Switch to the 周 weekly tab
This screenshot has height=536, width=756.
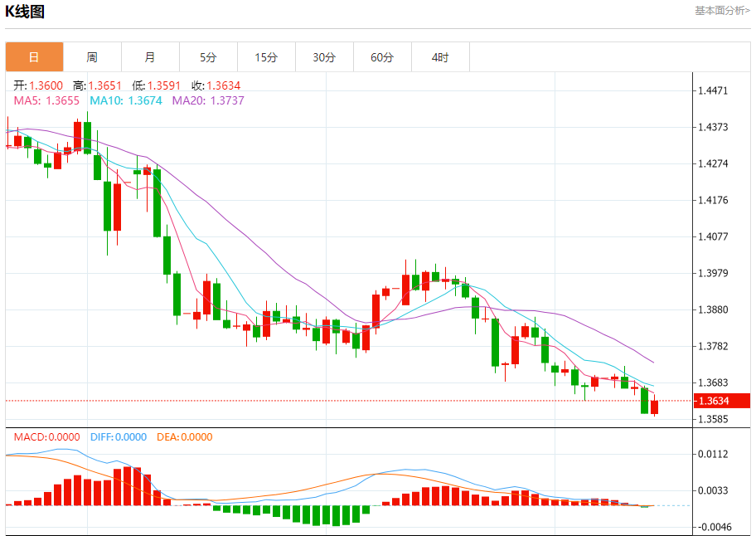coord(92,57)
